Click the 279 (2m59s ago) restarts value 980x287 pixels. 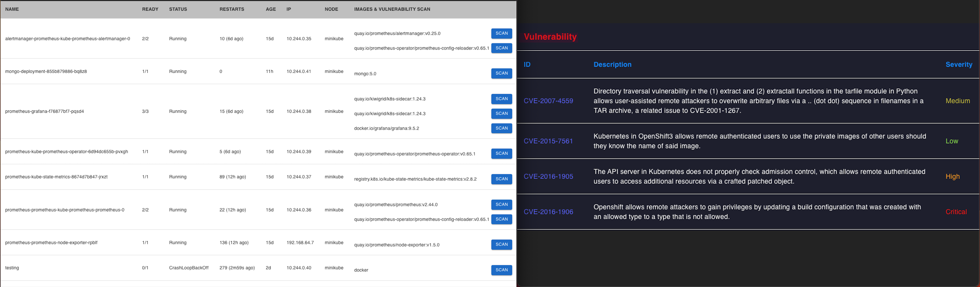[237, 268]
